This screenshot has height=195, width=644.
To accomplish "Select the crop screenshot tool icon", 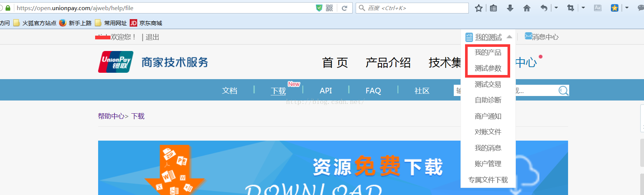I will click(x=571, y=8).
